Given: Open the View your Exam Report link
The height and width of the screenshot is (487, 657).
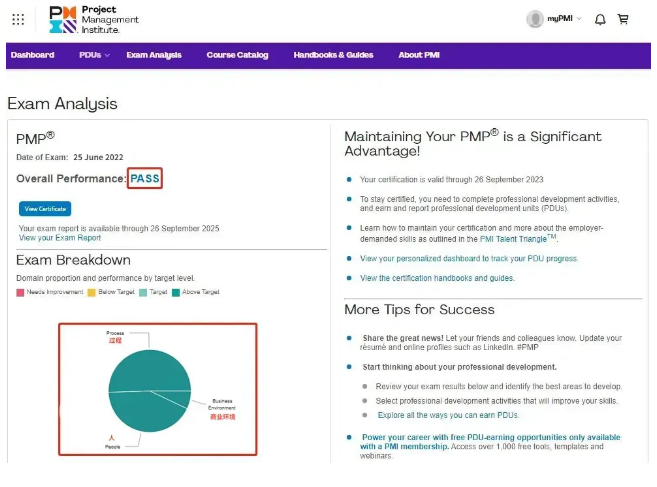Looking at the screenshot, I should pyautogui.click(x=60, y=238).
